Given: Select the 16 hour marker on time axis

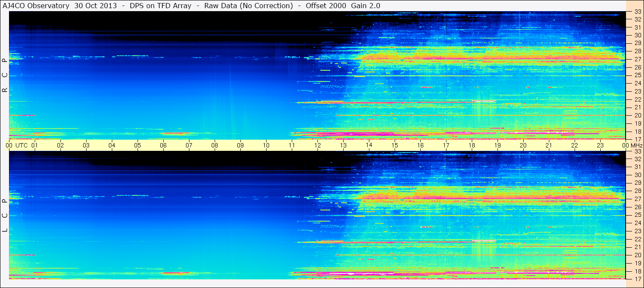Looking at the screenshot, I should (420, 146).
